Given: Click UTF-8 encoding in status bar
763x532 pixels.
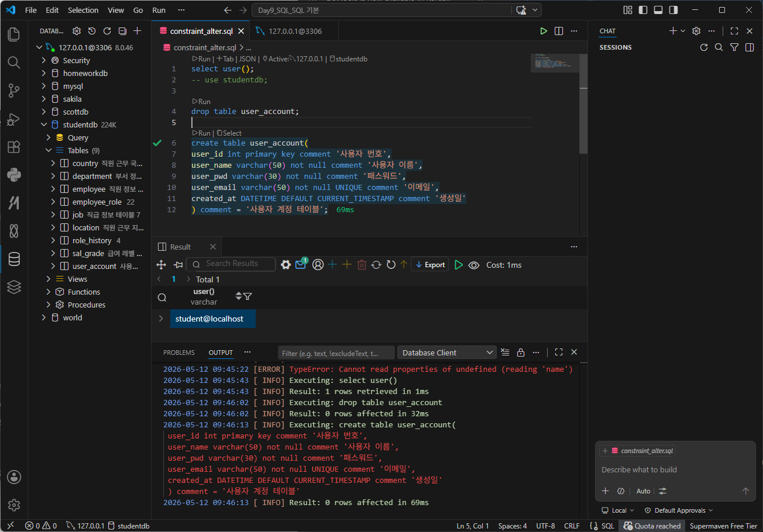Looking at the screenshot, I should point(545,526).
